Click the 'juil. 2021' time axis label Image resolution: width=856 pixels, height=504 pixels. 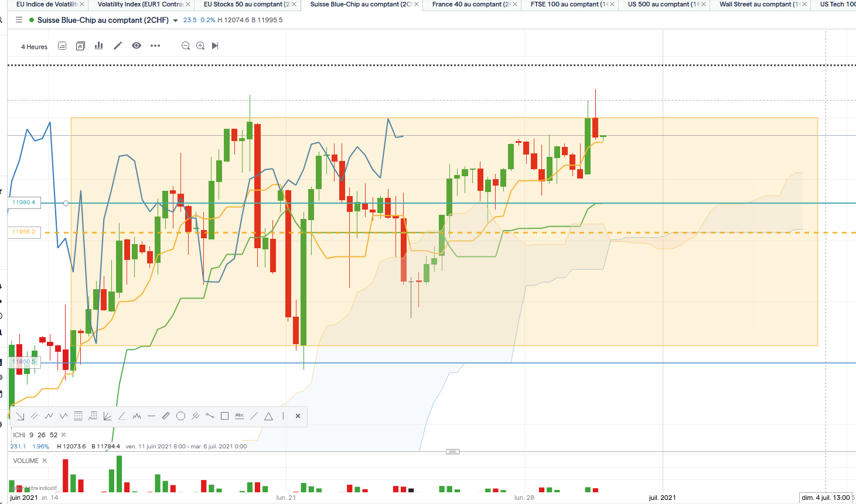click(662, 498)
